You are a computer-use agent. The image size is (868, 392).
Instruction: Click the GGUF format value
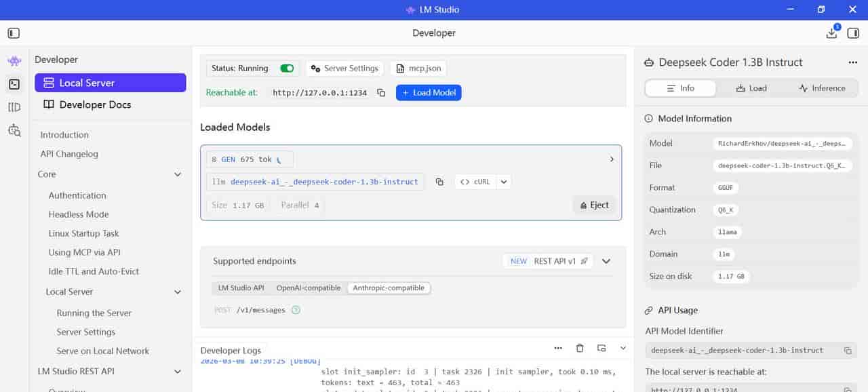(x=726, y=188)
